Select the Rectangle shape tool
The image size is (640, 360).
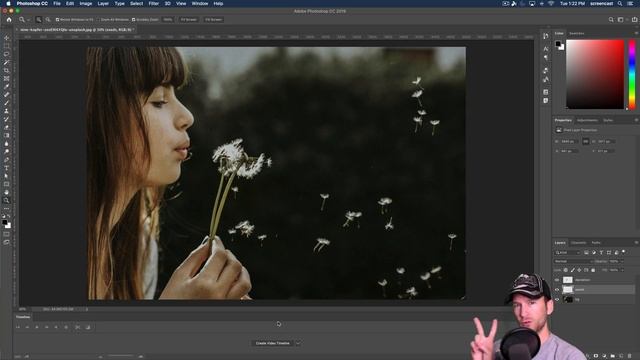point(7,184)
